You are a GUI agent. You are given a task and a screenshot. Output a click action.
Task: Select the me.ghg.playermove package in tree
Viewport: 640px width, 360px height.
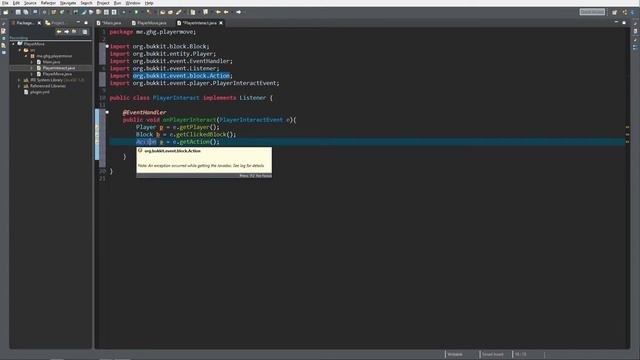click(54, 56)
